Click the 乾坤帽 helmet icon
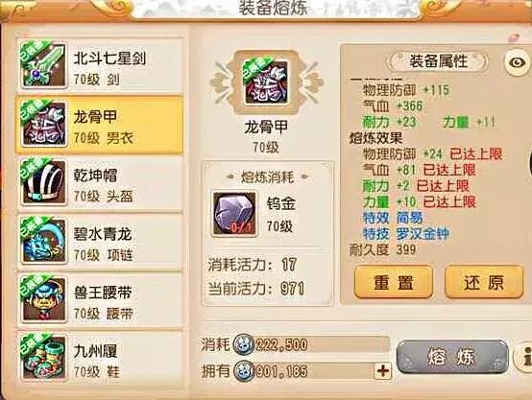Image resolution: width=532 pixels, height=400 pixels. pyautogui.click(x=43, y=183)
